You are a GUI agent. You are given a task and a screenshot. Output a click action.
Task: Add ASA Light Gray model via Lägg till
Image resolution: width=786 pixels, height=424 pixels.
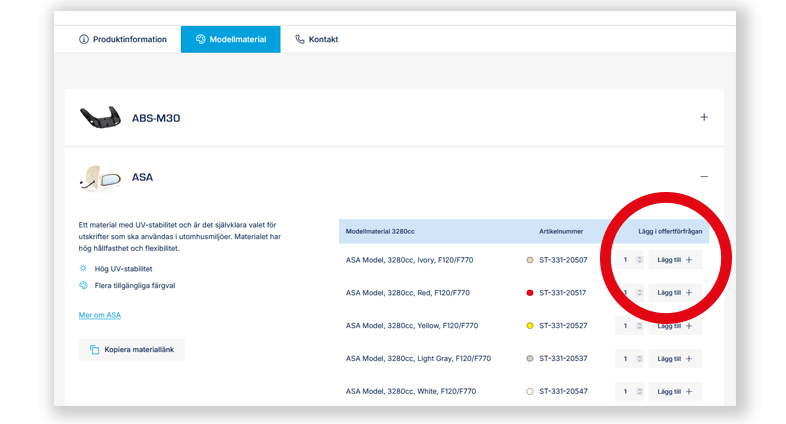click(x=675, y=358)
